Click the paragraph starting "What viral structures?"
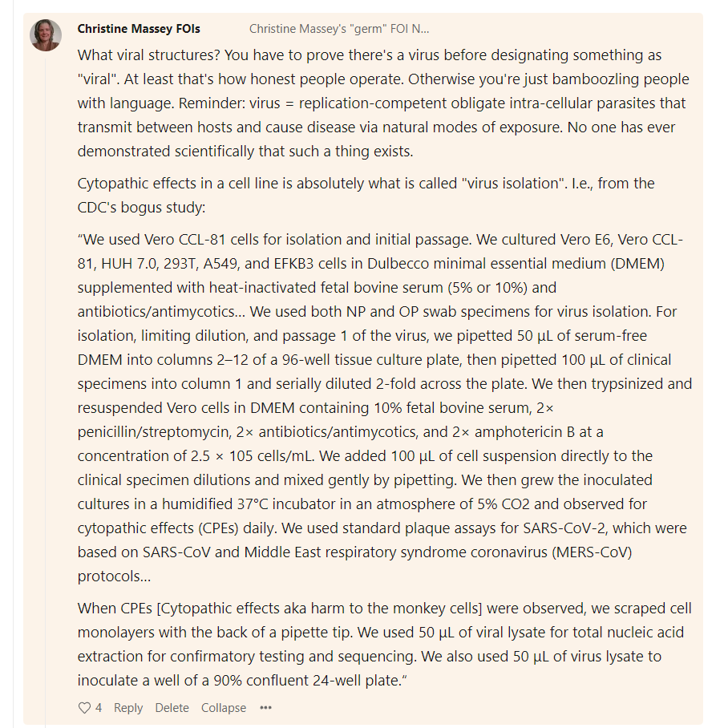Viewport: 728px width, 728px height. click(x=383, y=103)
